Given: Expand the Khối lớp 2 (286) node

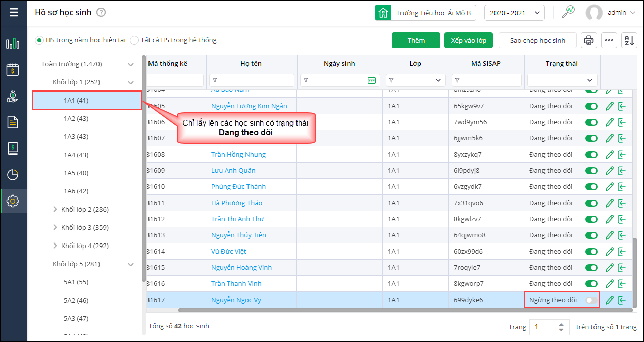Looking at the screenshot, I should pos(55,209).
